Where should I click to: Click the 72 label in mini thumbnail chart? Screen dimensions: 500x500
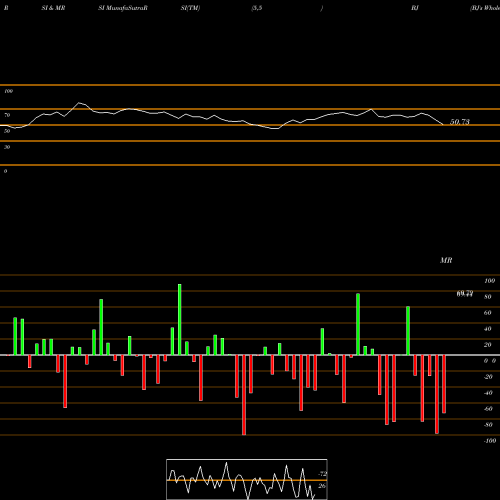click(x=323, y=474)
